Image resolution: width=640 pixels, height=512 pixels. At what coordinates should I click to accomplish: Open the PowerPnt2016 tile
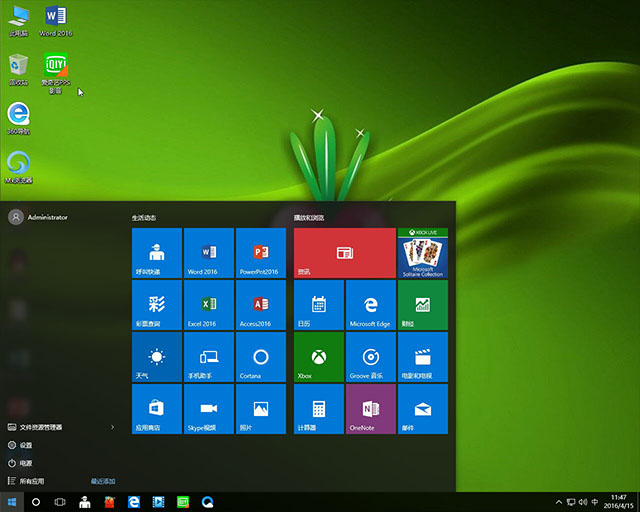point(260,253)
